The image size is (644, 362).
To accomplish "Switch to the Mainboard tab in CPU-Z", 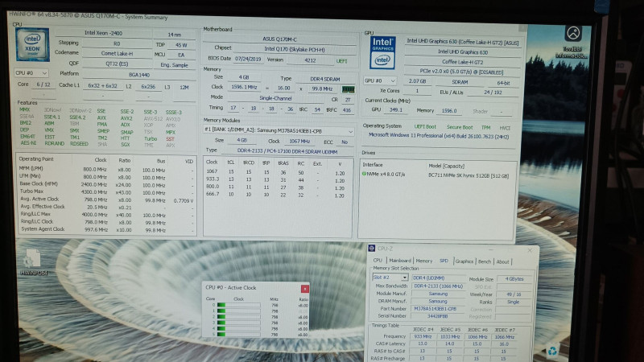I will (399, 261).
